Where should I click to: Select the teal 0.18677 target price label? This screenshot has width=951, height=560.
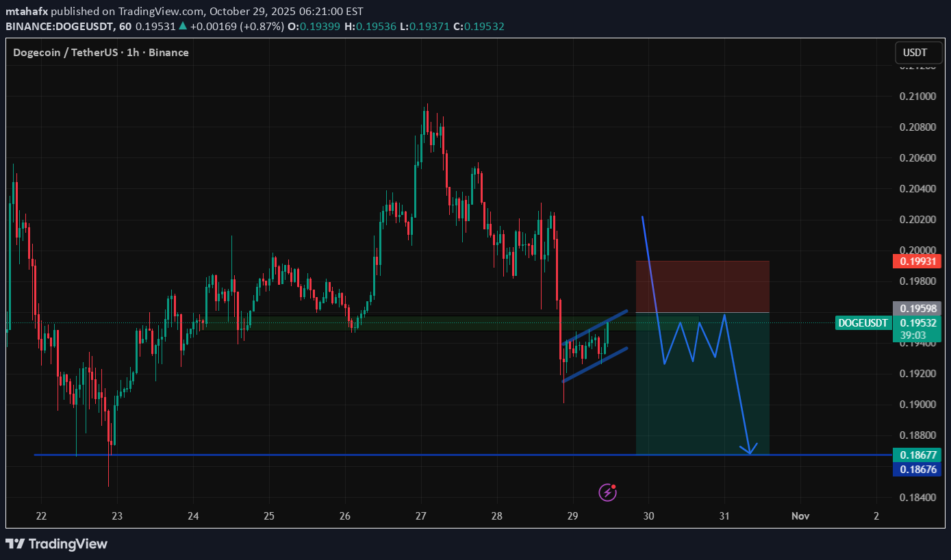tap(917, 454)
